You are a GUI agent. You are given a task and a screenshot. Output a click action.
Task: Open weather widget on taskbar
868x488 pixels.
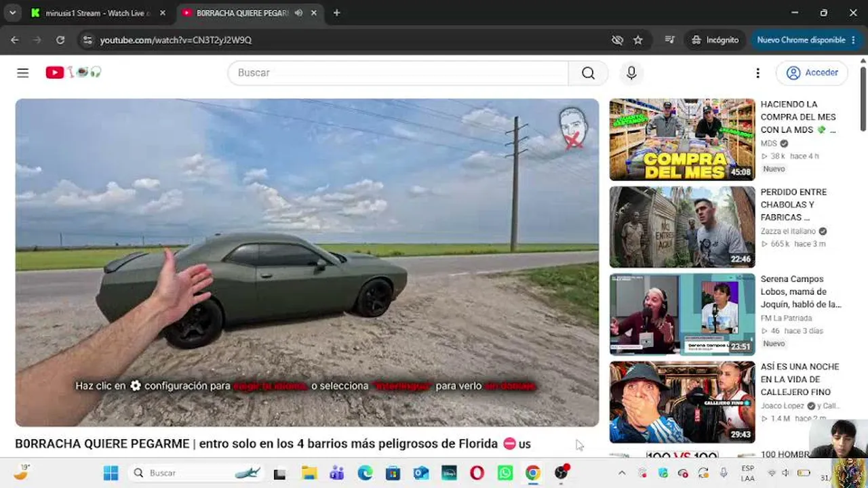point(21,473)
